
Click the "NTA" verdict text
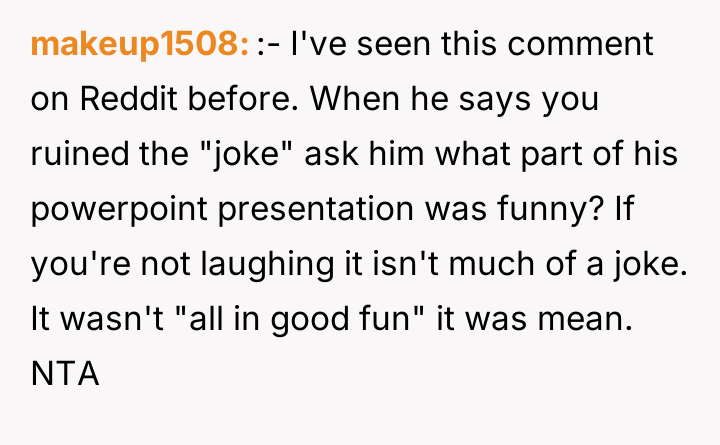click(64, 376)
